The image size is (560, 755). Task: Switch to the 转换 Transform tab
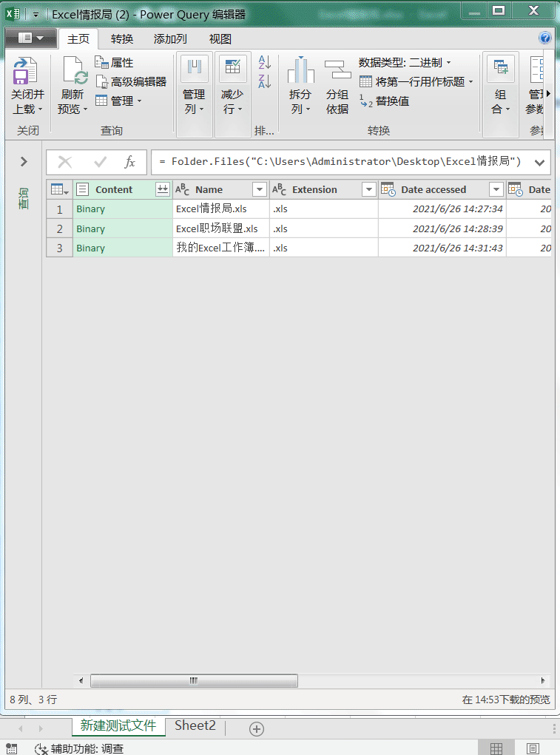[x=122, y=39]
